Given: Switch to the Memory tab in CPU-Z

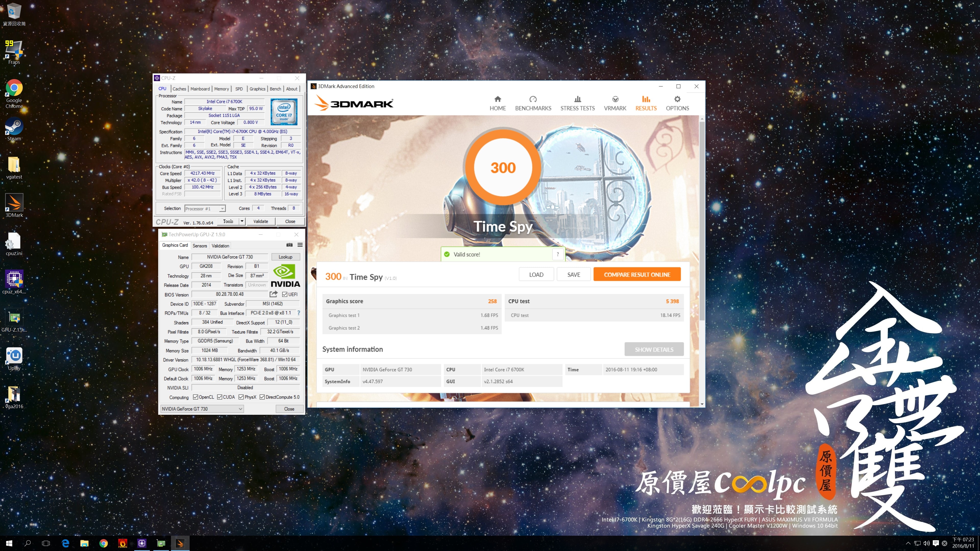Looking at the screenshot, I should tap(222, 89).
